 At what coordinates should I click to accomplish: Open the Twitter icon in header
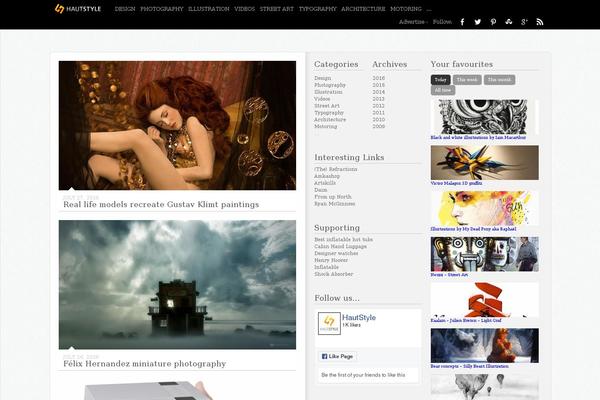[x=478, y=22]
